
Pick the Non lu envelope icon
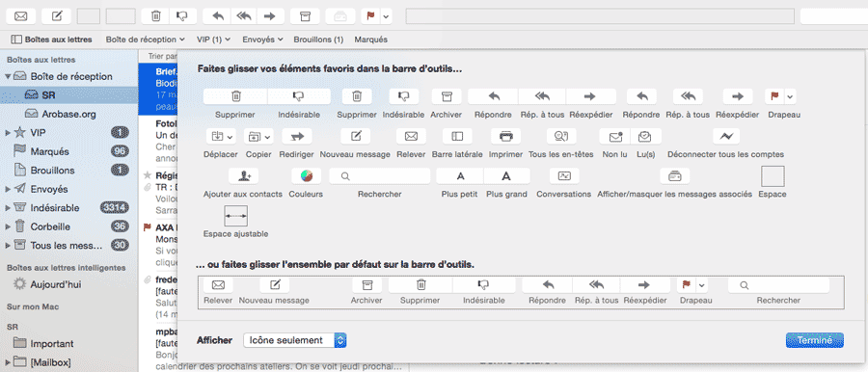[614, 136]
